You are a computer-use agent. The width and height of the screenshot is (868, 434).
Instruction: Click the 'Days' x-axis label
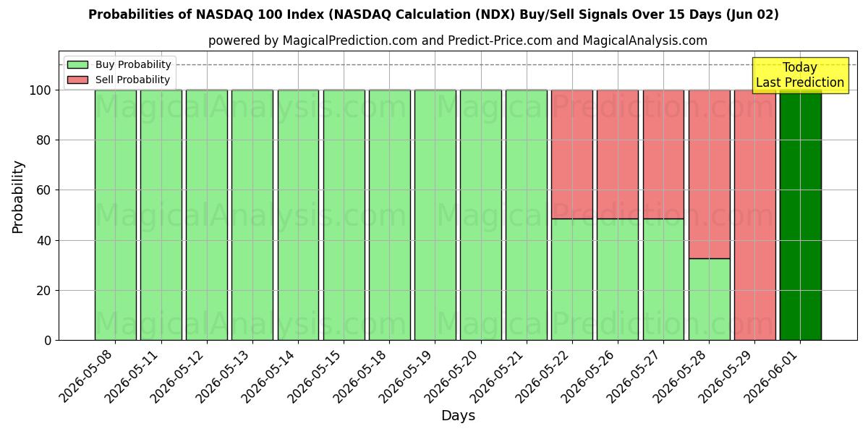click(458, 416)
